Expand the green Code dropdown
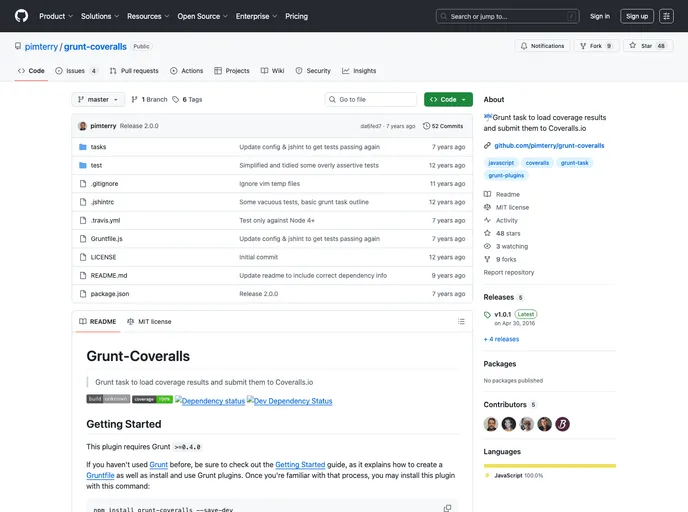The width and height of the screenshot is (688, 512). 447,100
